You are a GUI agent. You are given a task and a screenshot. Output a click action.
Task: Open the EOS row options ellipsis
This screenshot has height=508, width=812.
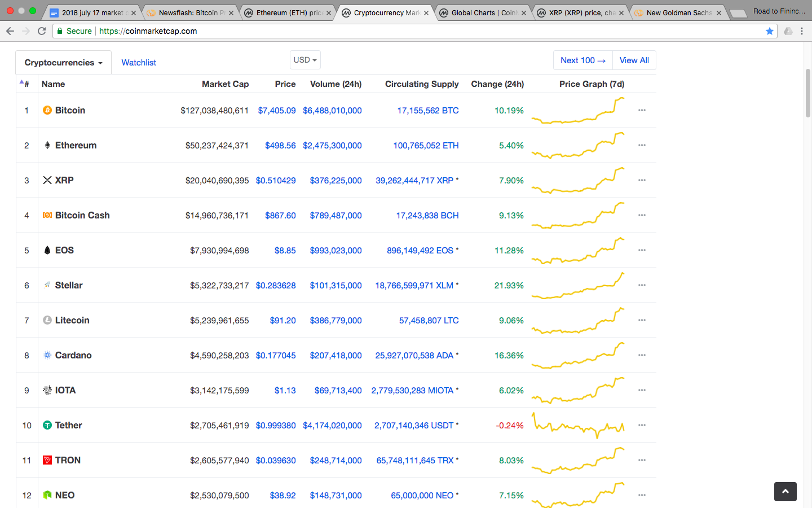click(642, 250)
